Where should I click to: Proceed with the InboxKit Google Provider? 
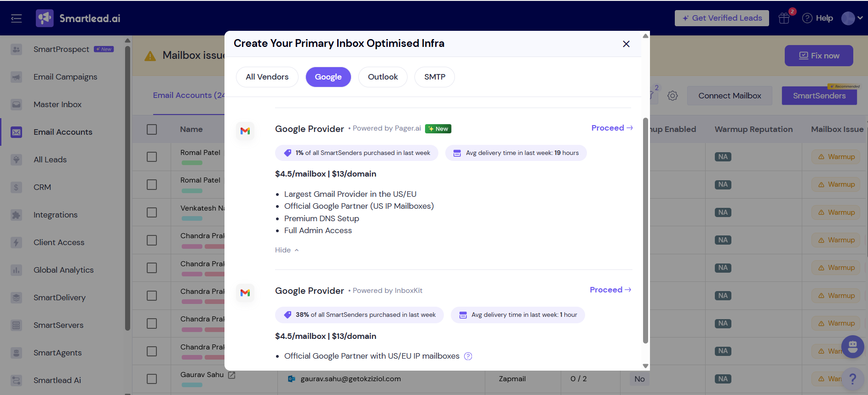click(x=610, y=290)
